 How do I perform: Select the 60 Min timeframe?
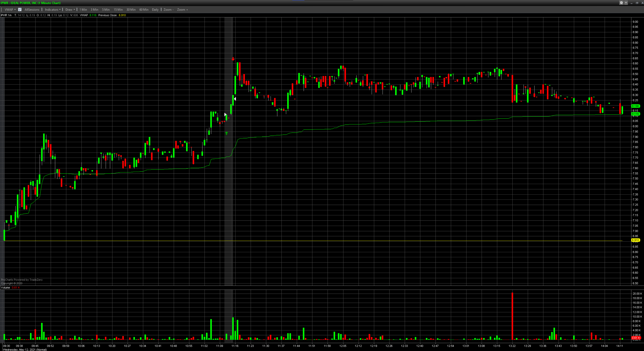(x=144, y=9)
